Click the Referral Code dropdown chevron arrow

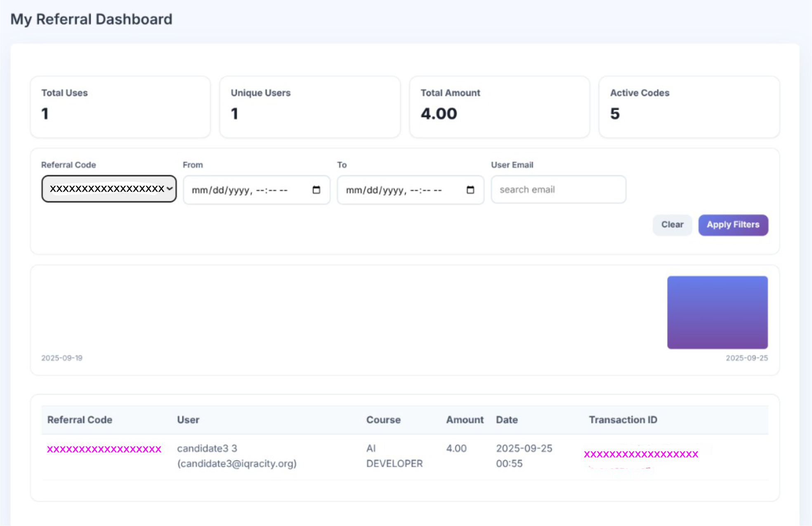[170, 189]
